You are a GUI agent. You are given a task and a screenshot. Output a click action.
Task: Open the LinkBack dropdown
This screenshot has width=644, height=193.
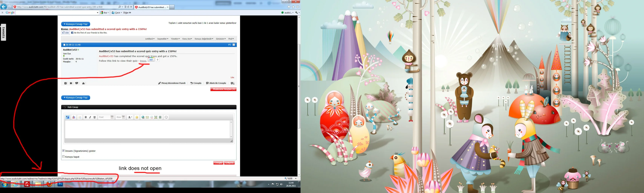(150, 39)
